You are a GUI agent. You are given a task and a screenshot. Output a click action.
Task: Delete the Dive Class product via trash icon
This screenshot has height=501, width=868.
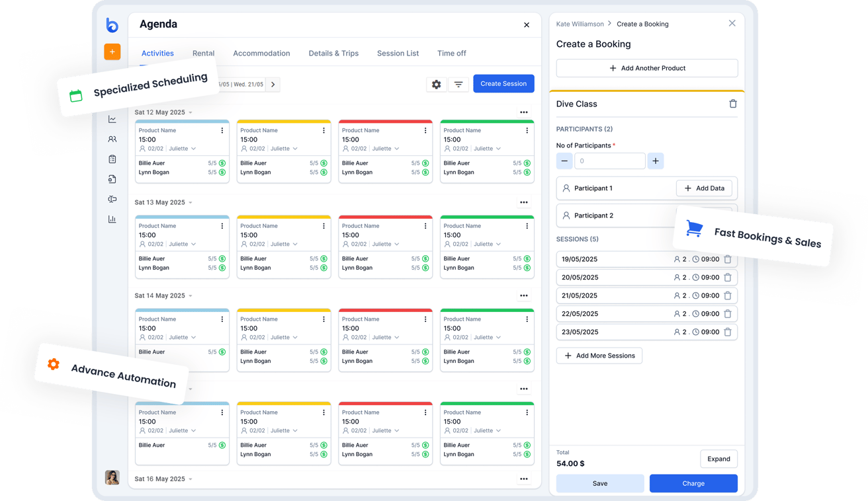[x=732, y=104]
